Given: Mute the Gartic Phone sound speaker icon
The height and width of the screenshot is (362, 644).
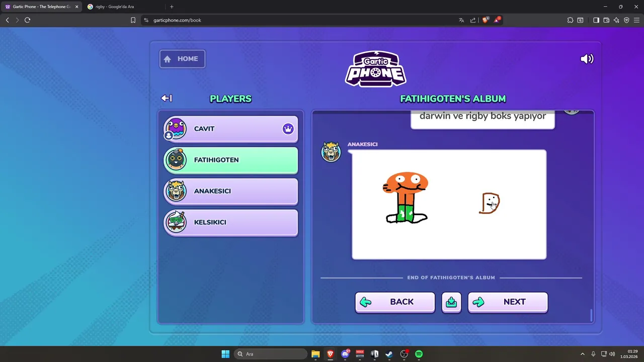Looking at the screenshot, I should coord(587,59).
